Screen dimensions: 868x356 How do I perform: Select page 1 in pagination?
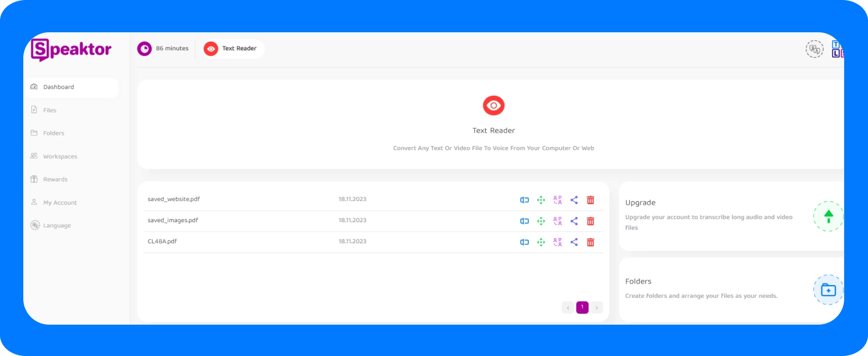pos(582,307)
